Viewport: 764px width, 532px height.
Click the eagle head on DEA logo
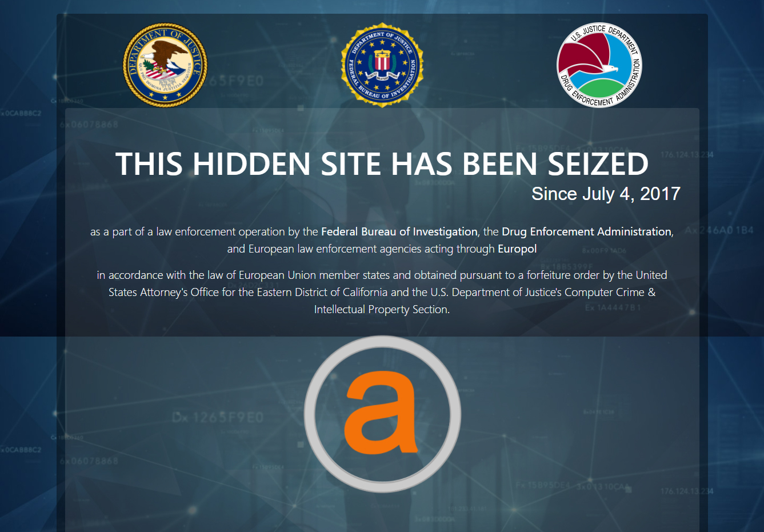tap(611, 70)
